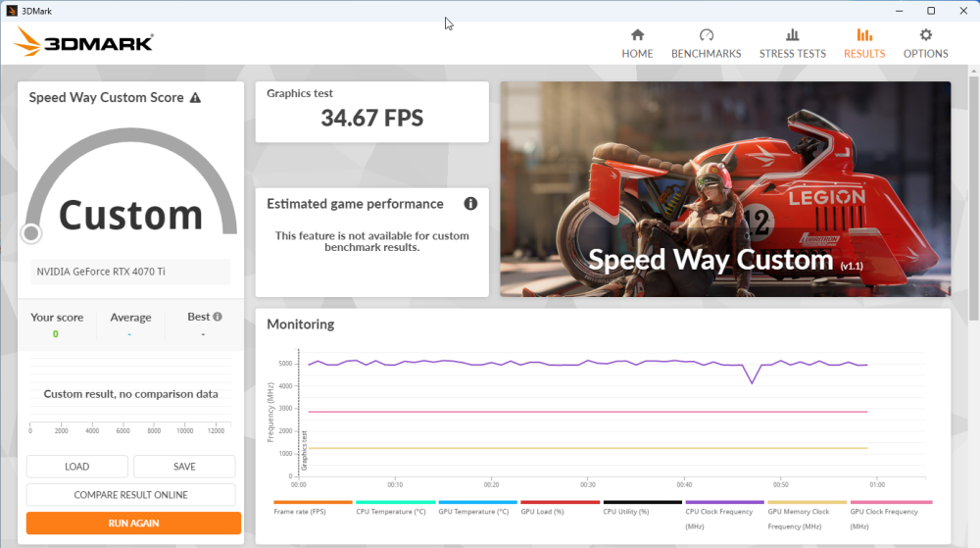Click the 34.67 FPS result text
The image size is (980, 548).
[371, 118]
